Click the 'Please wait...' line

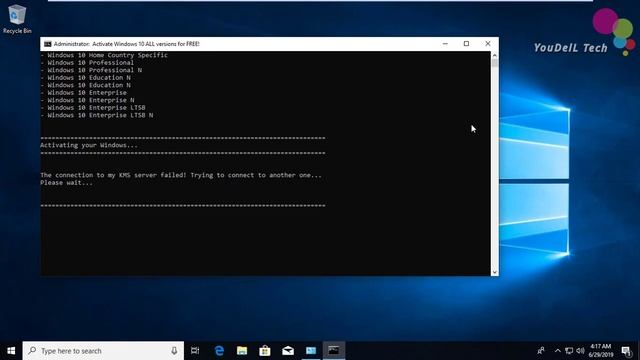[x=67, y=183]
